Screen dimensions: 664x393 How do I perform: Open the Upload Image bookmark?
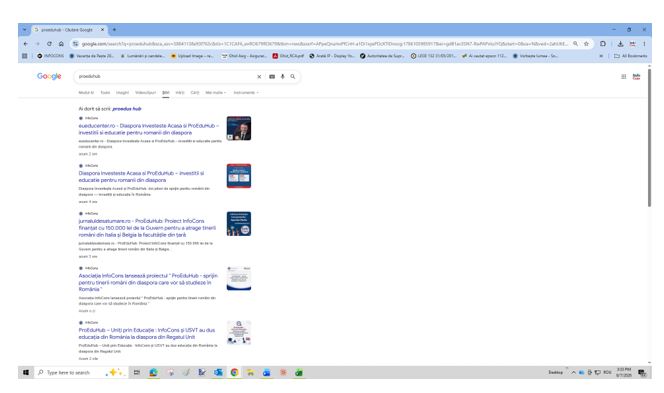192,55
